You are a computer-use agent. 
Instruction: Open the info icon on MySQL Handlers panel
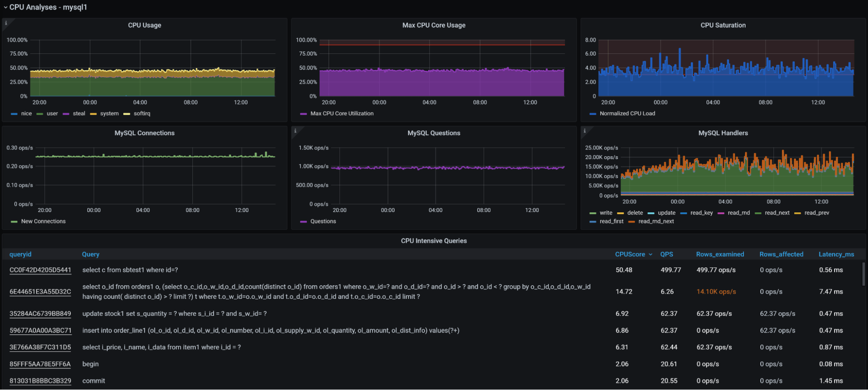[x=584, y=131]
